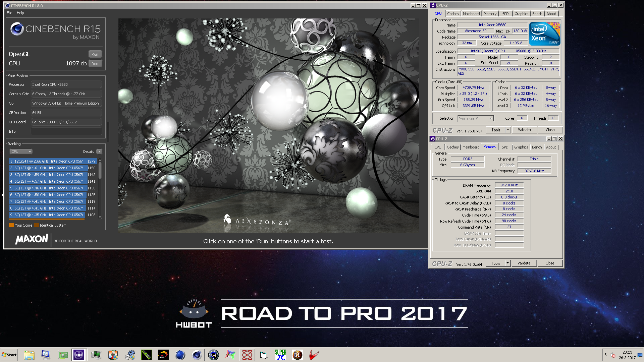Click the empty Info field in Cinebench
The height and width of the screenshot is (362, 644).
tap(66, 131)
